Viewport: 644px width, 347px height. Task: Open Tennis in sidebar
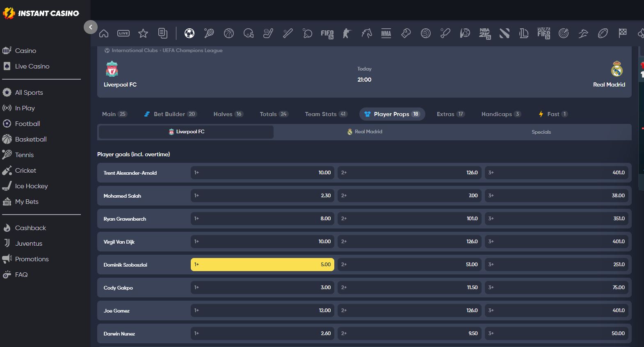tap(24, 155)
